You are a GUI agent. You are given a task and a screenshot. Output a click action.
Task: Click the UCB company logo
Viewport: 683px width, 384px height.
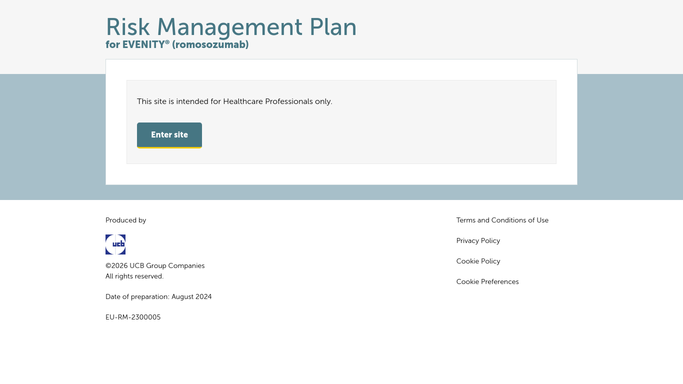[x=115, y=244]
